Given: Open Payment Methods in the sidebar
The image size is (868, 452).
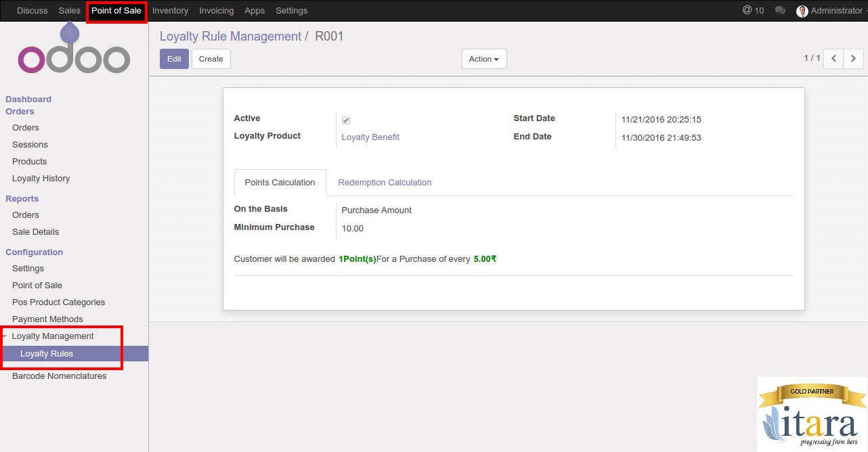Looking at the screenshot, I should tap(47, 319).
